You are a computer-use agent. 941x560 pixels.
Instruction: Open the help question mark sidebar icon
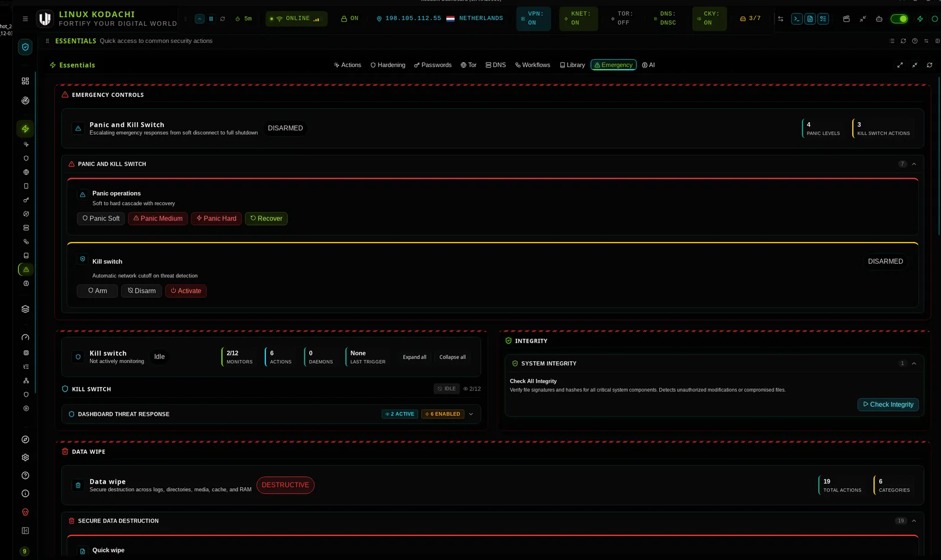tap(25, 476)
